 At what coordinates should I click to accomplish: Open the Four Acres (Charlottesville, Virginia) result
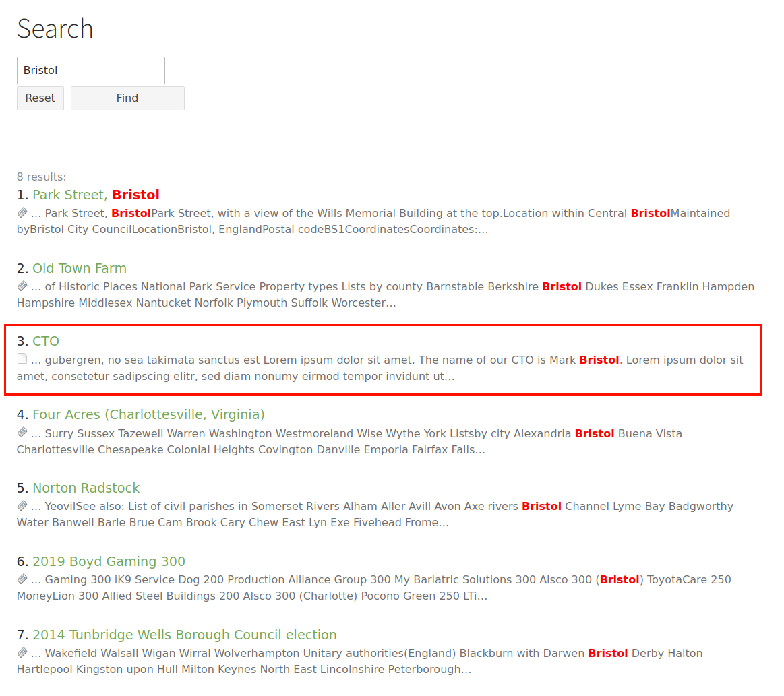point(148,414)
